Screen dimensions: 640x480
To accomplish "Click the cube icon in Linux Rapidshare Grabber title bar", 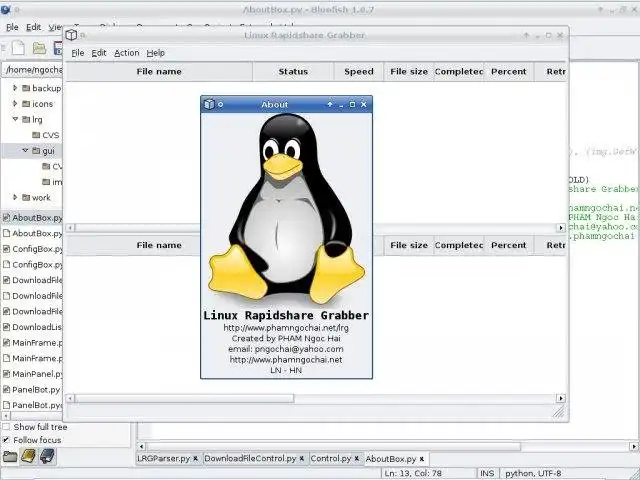I will pyautogui.click(x=71, y=35).
